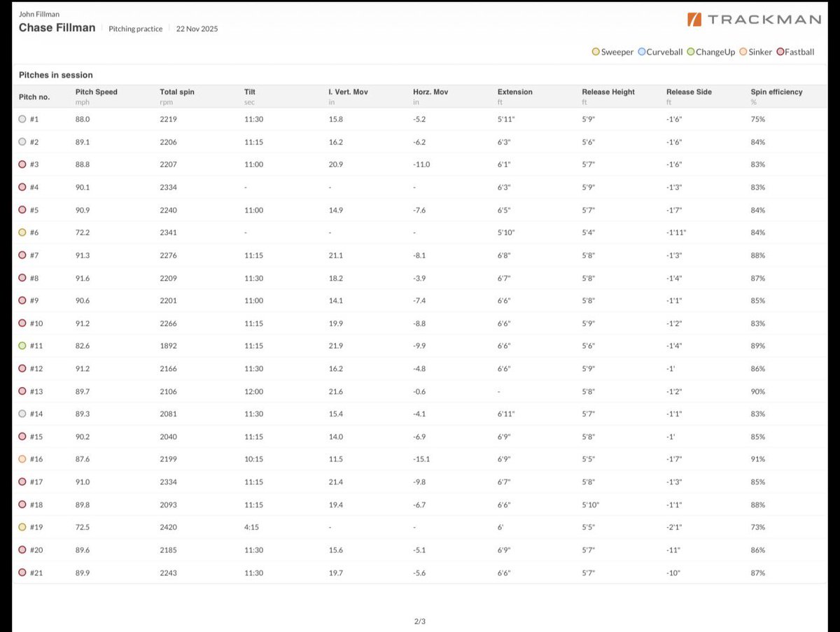
Task: Click the Spin efficiency column header
Action: [776, 92]
